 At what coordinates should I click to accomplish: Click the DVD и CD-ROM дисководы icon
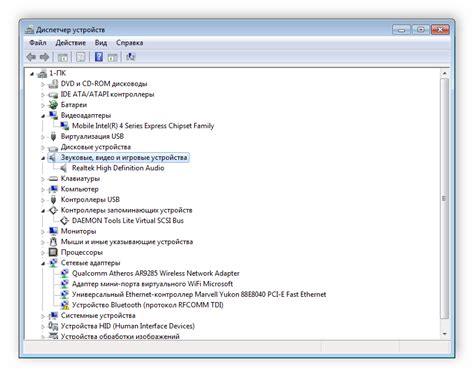tap(53, 84)
